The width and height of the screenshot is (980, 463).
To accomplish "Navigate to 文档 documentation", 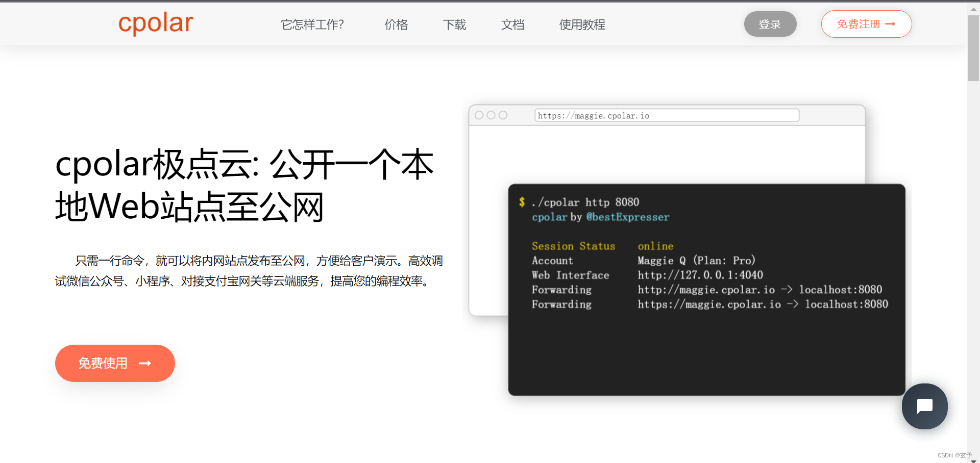I will (512, 24).
